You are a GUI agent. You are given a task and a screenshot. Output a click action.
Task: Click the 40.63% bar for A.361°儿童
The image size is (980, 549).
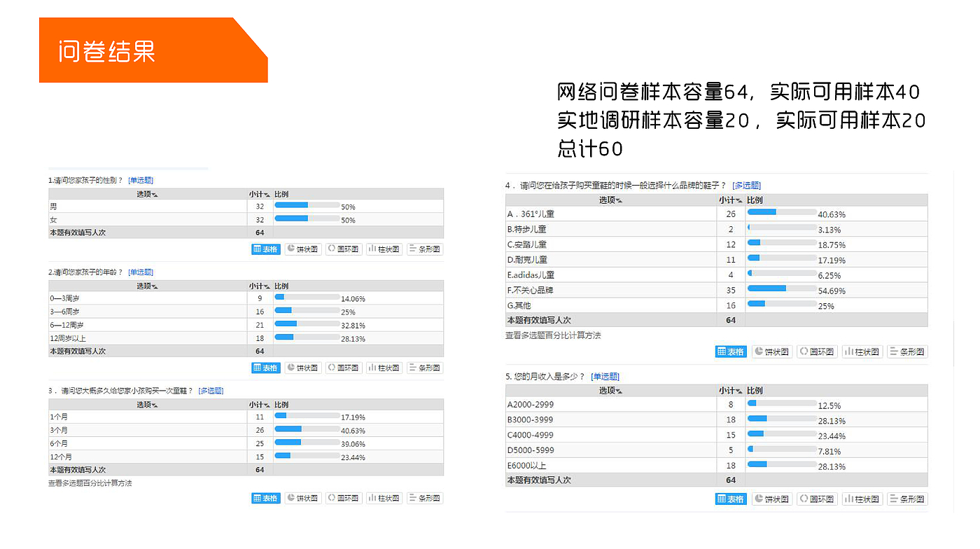click(782, 212)
